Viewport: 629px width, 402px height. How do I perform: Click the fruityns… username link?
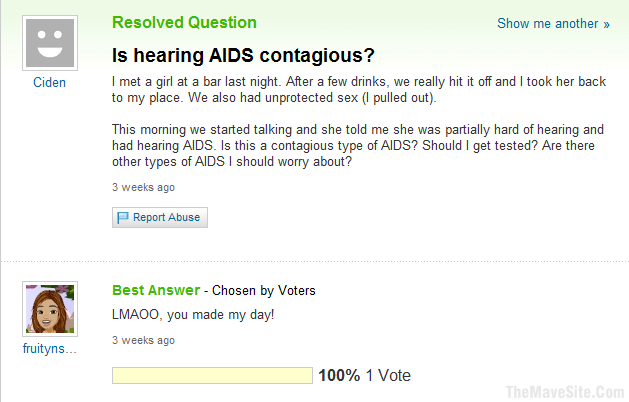click(49, 348)
